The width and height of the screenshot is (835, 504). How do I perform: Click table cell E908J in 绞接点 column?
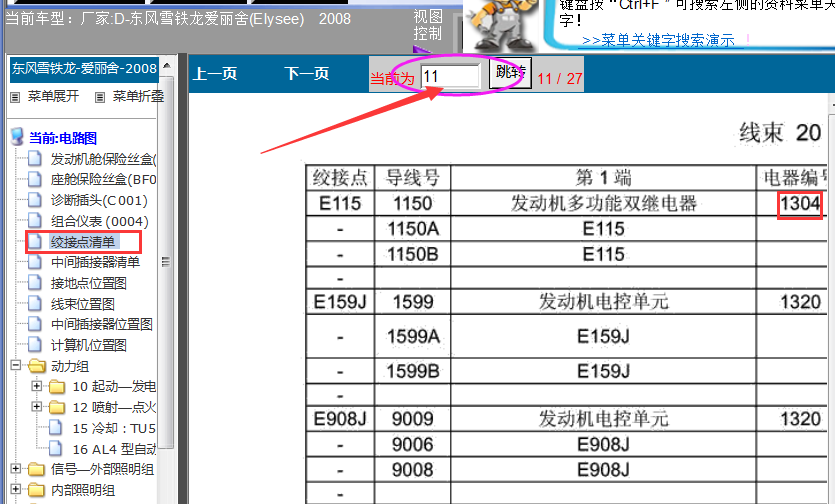340,419
